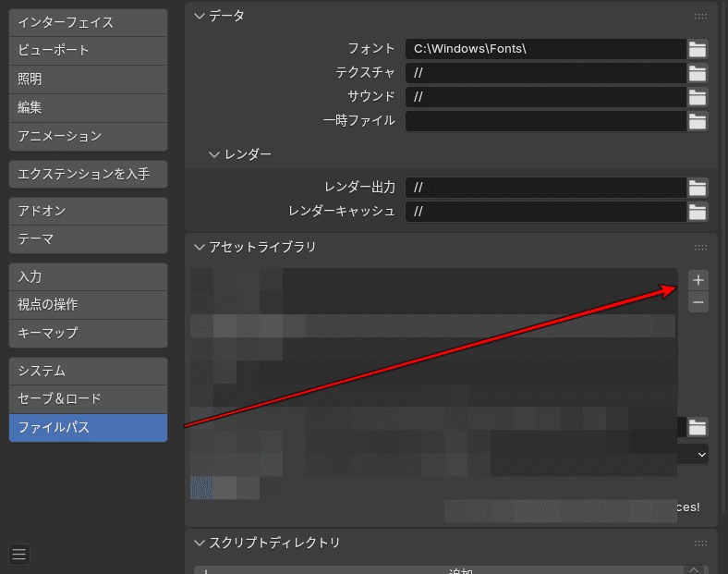Collapse the アセットライブラリ panel

click(199, 247)
